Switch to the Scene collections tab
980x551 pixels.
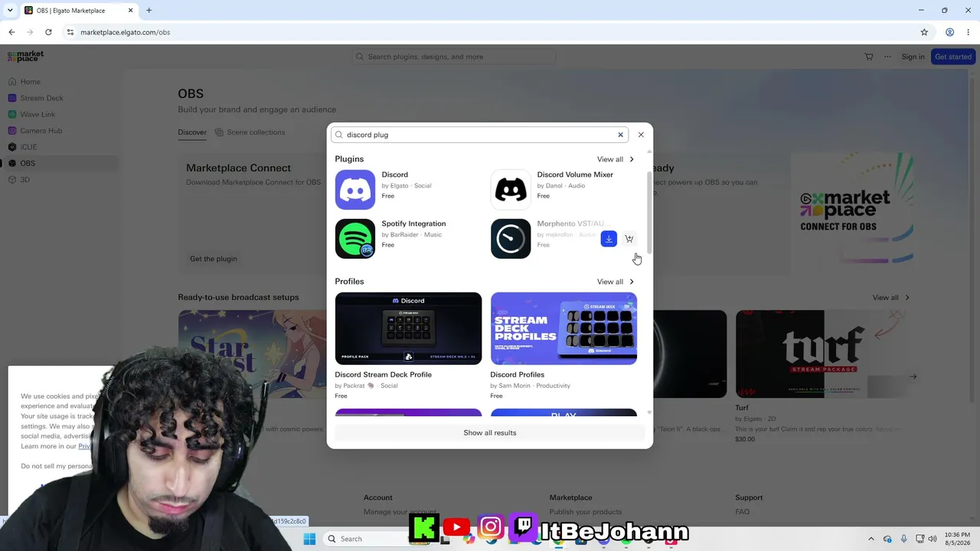[250, 132]
